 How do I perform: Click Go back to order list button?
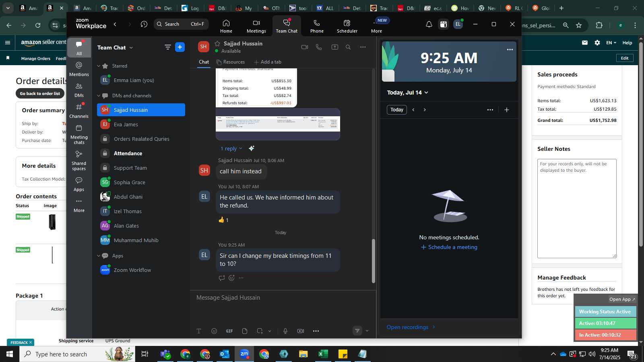(x=40, y=93)
